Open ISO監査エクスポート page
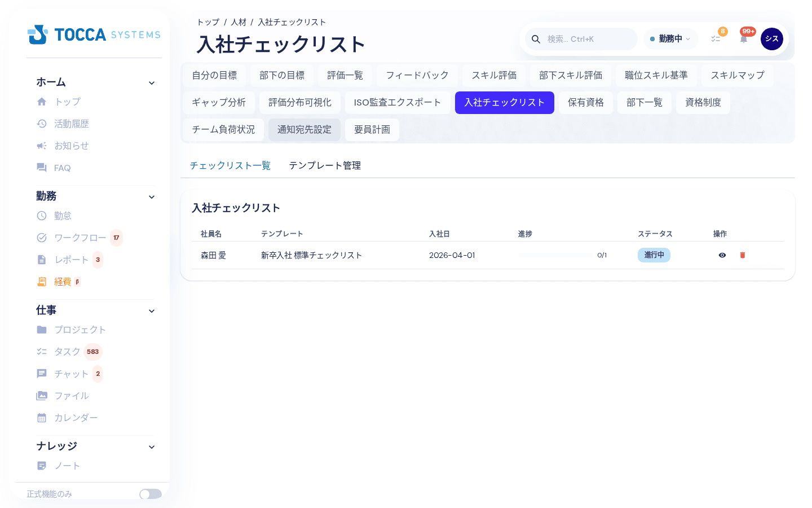The height and width of the screenshot is (508, 812). [x=398, y=103]
